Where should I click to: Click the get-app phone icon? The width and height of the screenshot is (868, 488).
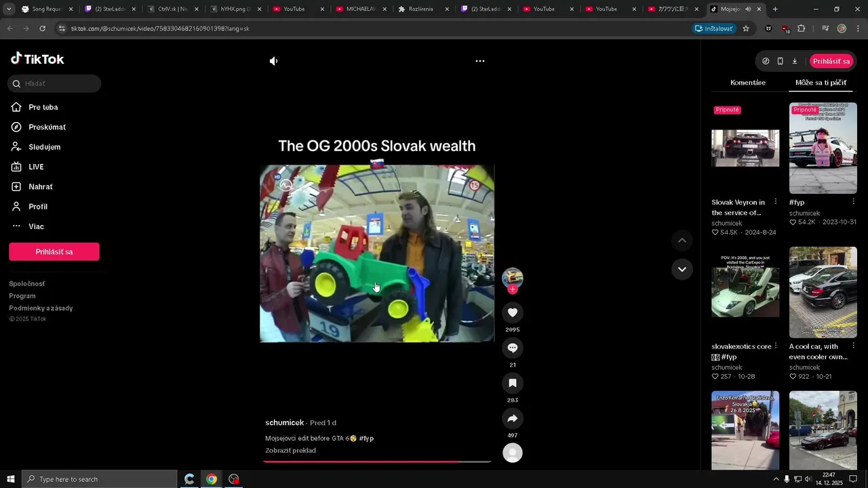point(780,61)
